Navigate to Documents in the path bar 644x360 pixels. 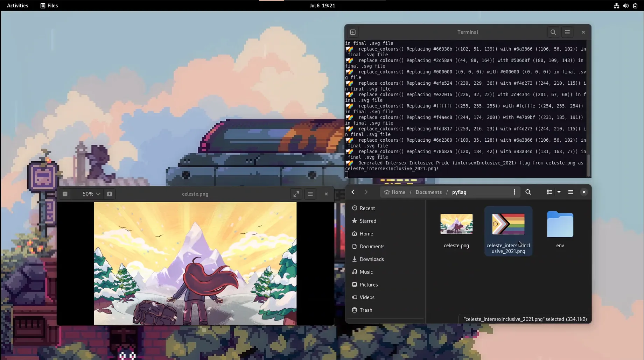coord(428,192)
